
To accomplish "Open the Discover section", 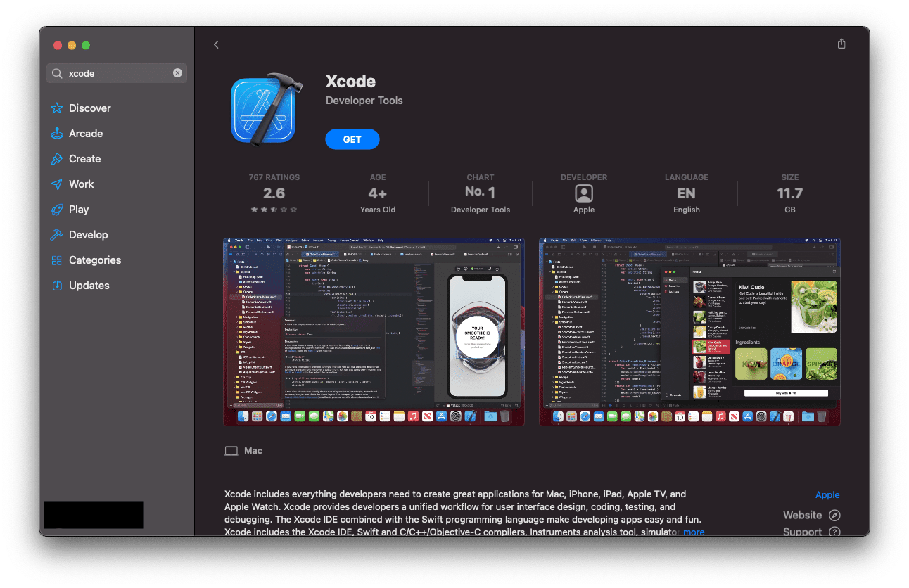I will coord(90,108).
